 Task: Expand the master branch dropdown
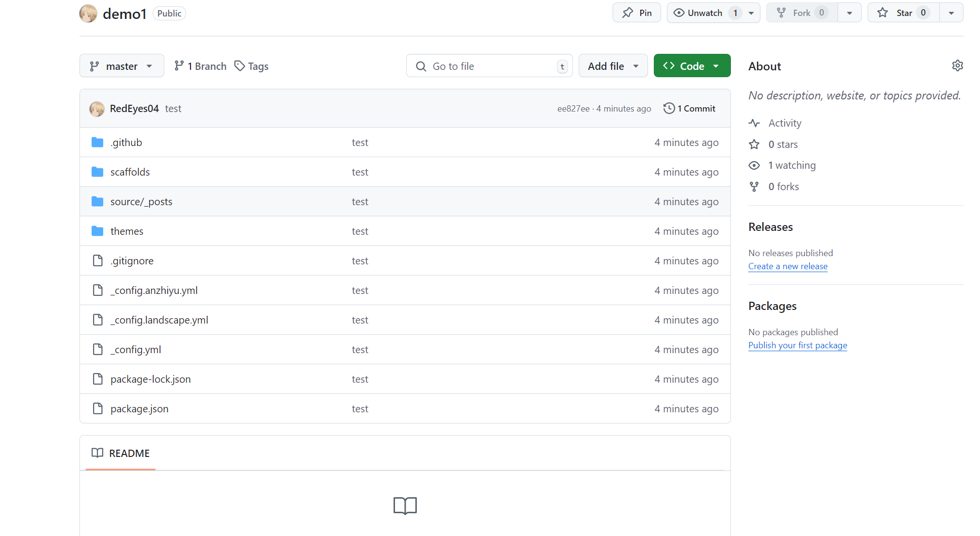click(x=122, y=66)
